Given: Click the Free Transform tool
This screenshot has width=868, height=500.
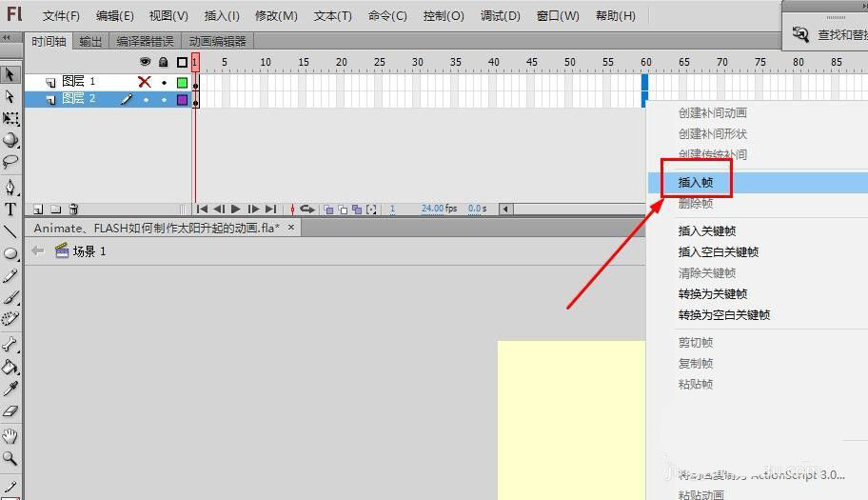Looking at the screenshot, I should (10, 119).
